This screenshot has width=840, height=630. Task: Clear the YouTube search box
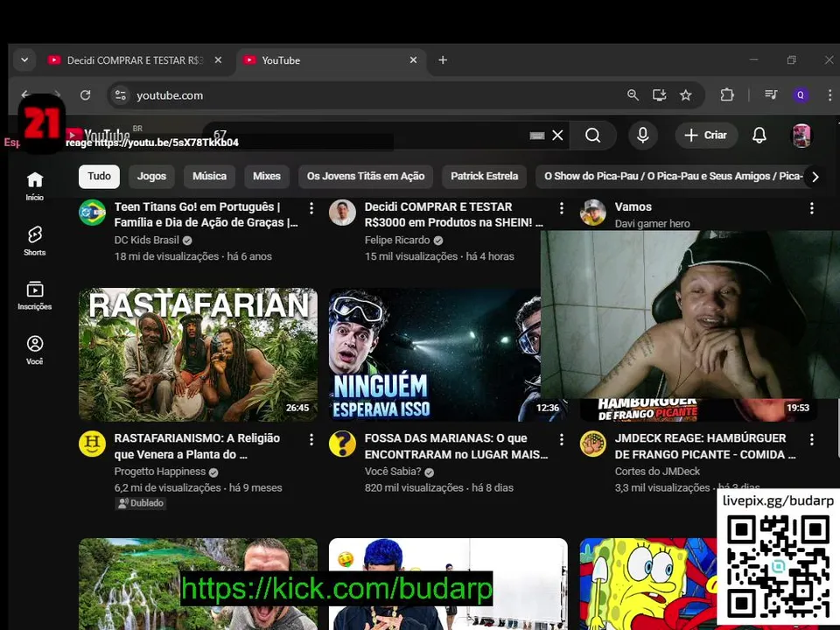[x=557, y=135]
